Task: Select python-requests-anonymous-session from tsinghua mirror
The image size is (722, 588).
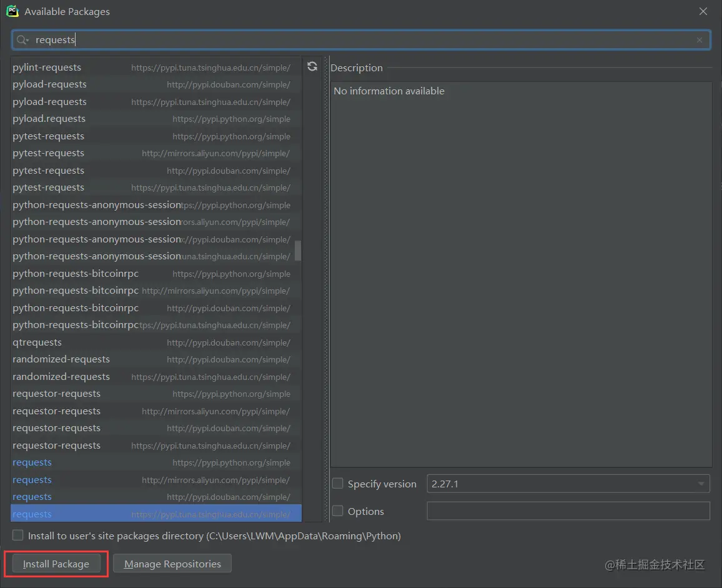Action: click(156, 256)
